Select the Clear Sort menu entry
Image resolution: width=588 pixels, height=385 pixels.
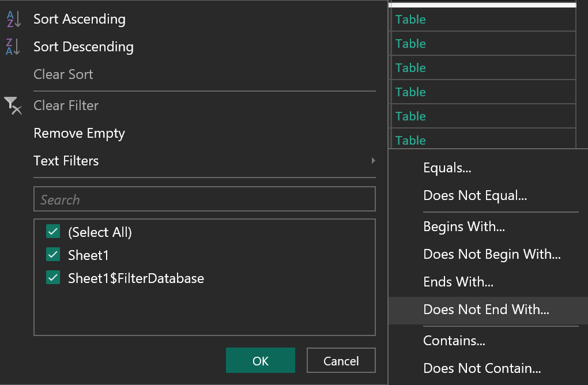pyautogui.click(x=63, y=74)
